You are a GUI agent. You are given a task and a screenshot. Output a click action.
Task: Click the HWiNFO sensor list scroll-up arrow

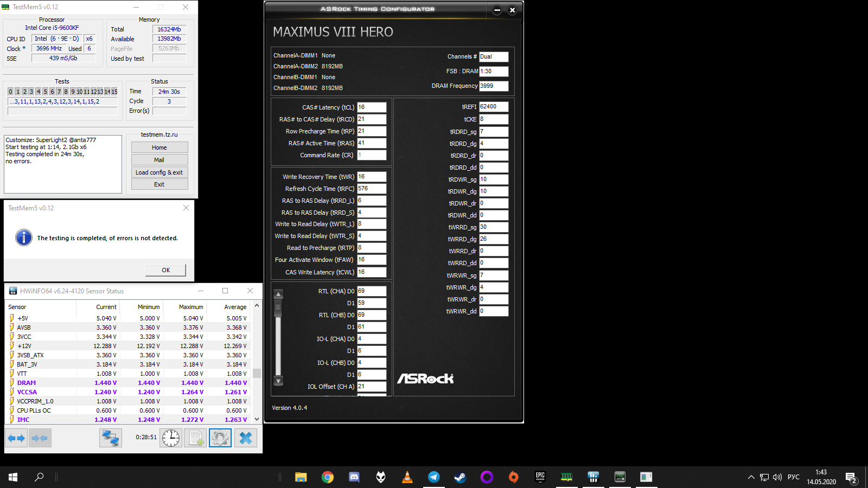tap(257, 306)
